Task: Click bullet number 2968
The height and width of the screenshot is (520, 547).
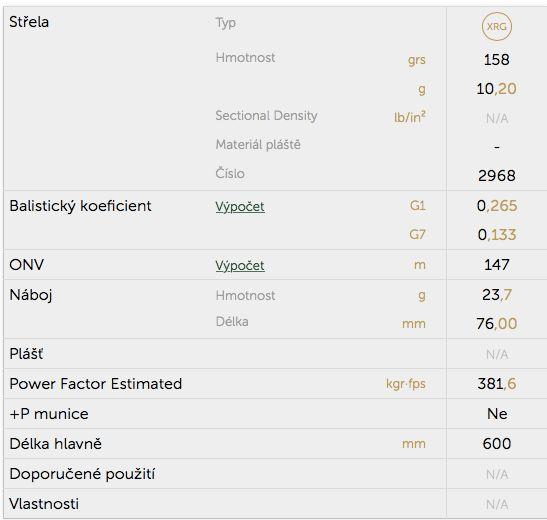Action: coord(497,175)
